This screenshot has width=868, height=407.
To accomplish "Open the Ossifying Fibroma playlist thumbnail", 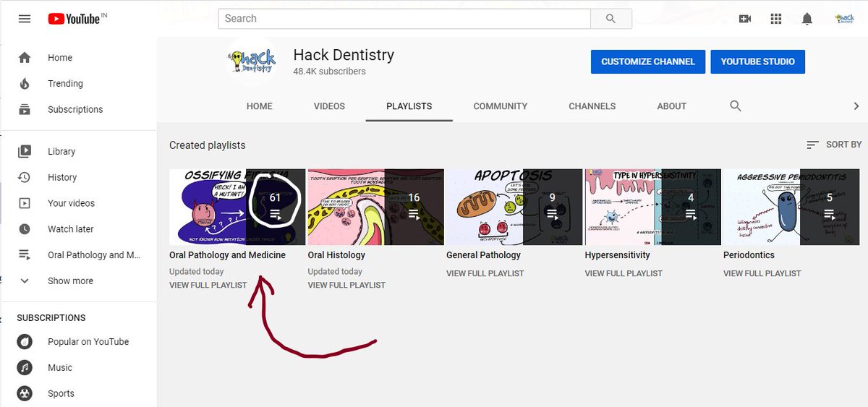I will (237, 207).
